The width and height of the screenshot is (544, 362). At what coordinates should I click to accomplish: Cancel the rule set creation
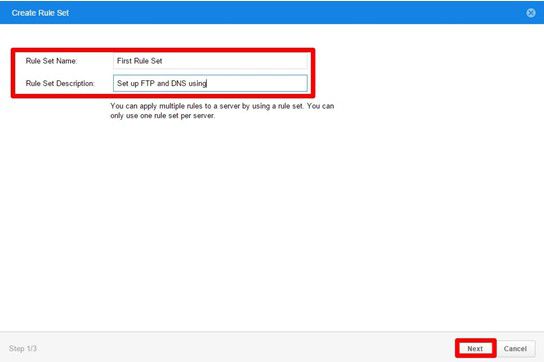pyautogui.click(x=515, y=348)
